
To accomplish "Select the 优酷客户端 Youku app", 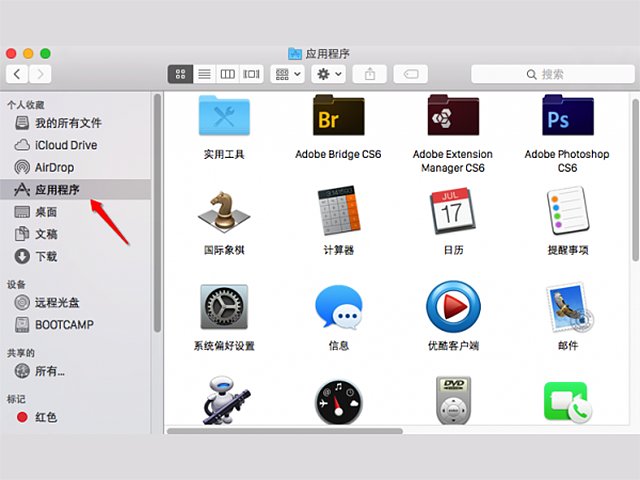I will [x=453, y=307].
